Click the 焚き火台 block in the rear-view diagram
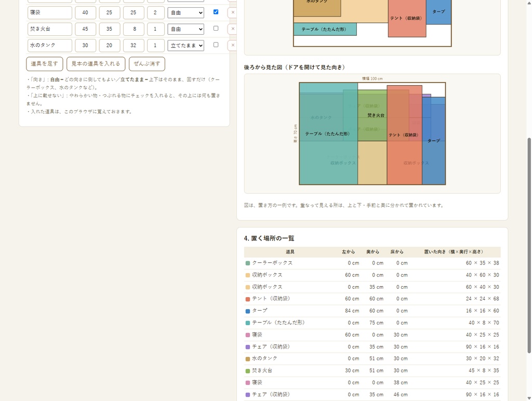 pos(376,115)
